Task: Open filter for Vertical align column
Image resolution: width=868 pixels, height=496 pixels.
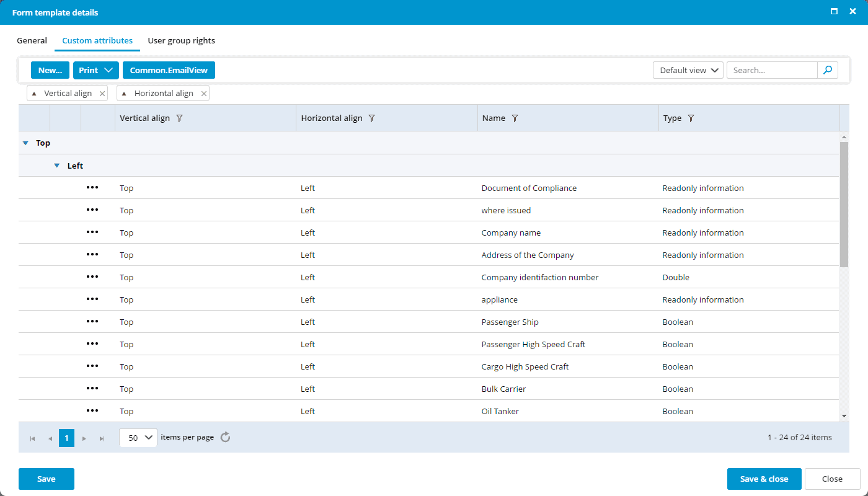Action: click(179, 118)
